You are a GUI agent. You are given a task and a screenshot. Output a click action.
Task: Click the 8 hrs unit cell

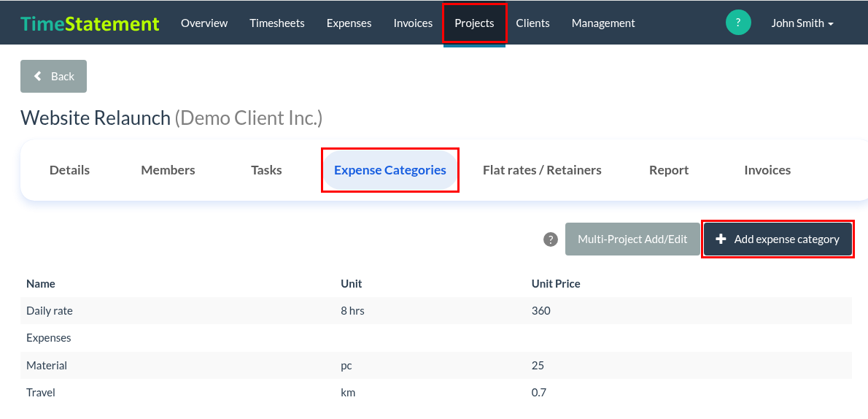352,311
